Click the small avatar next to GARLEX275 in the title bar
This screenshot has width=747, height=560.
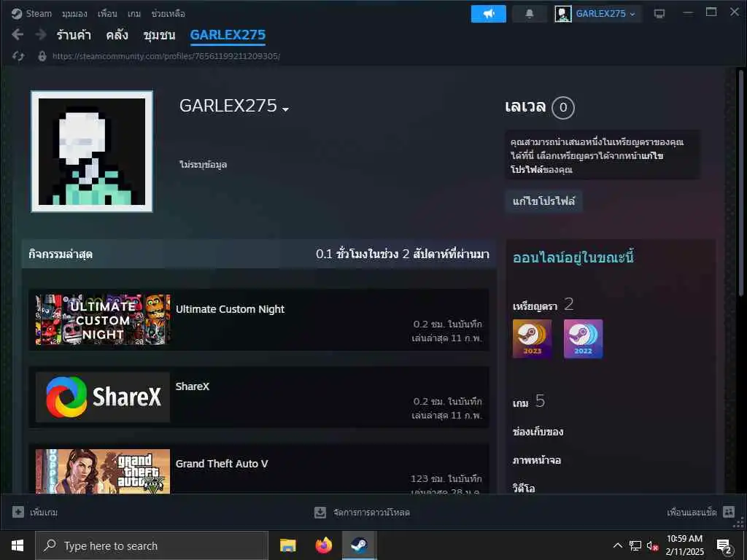(x=562, y=14)
